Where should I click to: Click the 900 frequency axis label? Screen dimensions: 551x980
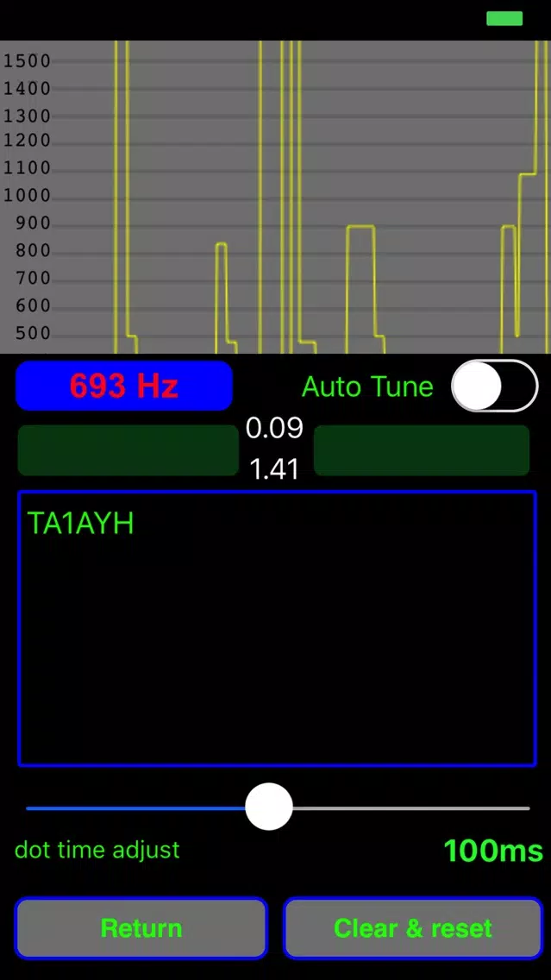click(33, 223)
